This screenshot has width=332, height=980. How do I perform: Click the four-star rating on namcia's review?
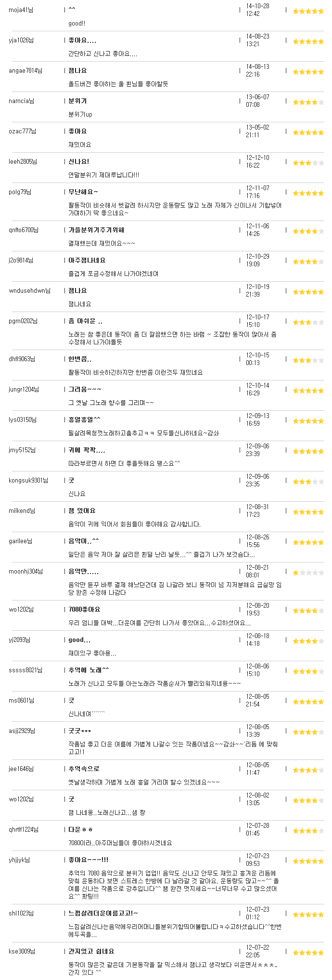pos(308,102)
